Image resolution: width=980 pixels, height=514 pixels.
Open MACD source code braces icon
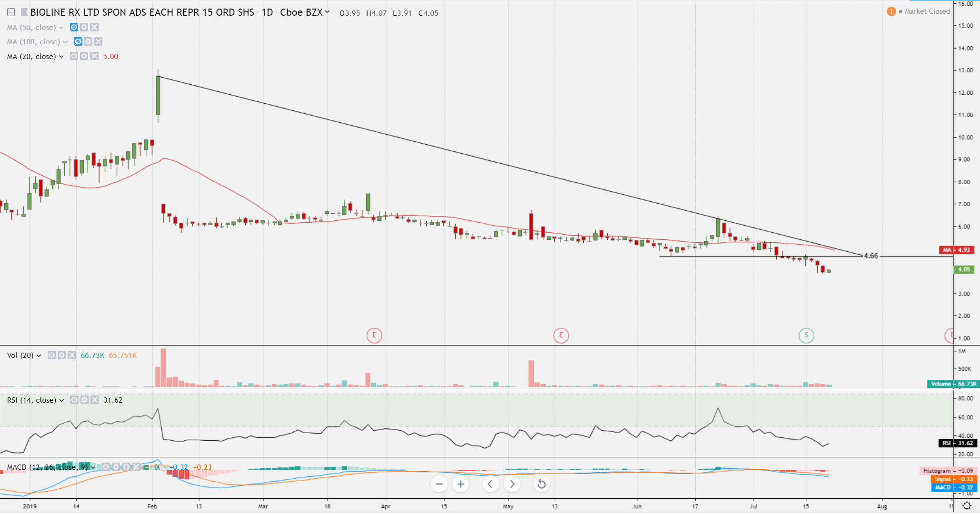click(x=126, y=467)
